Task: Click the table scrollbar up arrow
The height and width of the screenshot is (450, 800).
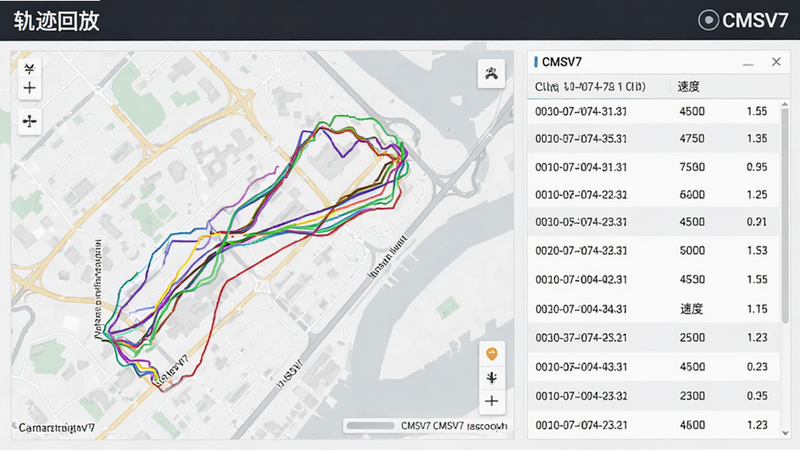Action: point(785,104)
